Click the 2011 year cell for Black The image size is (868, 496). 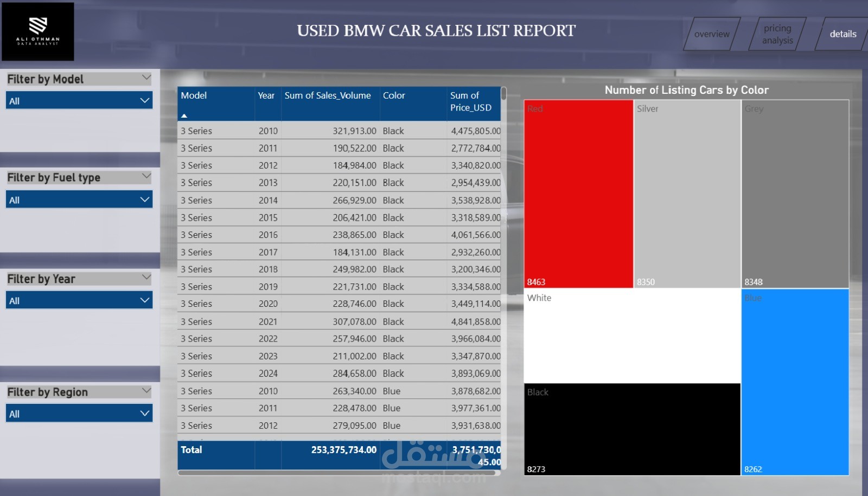[268, 148]
